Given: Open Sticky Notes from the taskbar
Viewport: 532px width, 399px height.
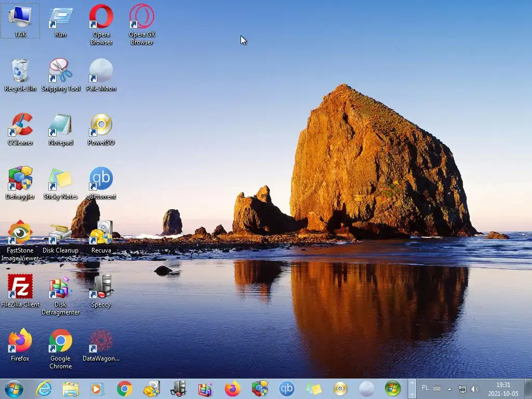Looking at the screenshot, I should coord(313,389).
